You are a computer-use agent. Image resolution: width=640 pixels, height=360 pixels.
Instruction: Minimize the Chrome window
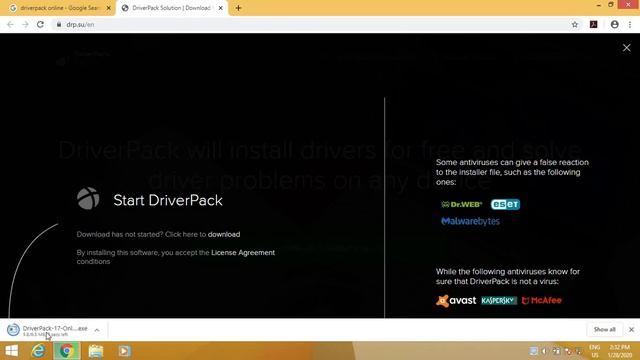click(598, 5)
